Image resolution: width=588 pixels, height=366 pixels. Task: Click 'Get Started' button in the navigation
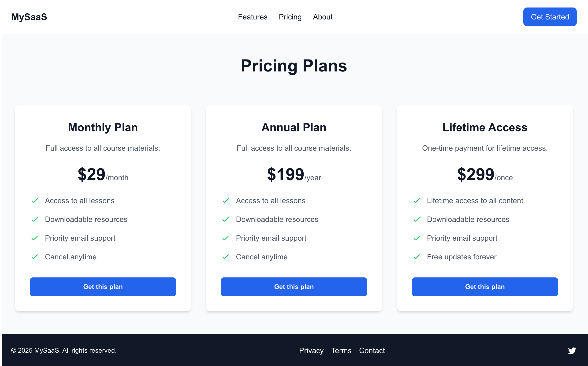click(550, 17)
